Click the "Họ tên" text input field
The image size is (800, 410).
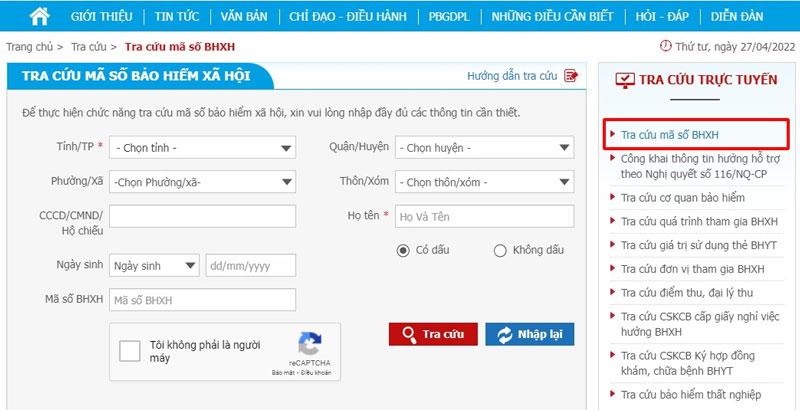(484, 216)
